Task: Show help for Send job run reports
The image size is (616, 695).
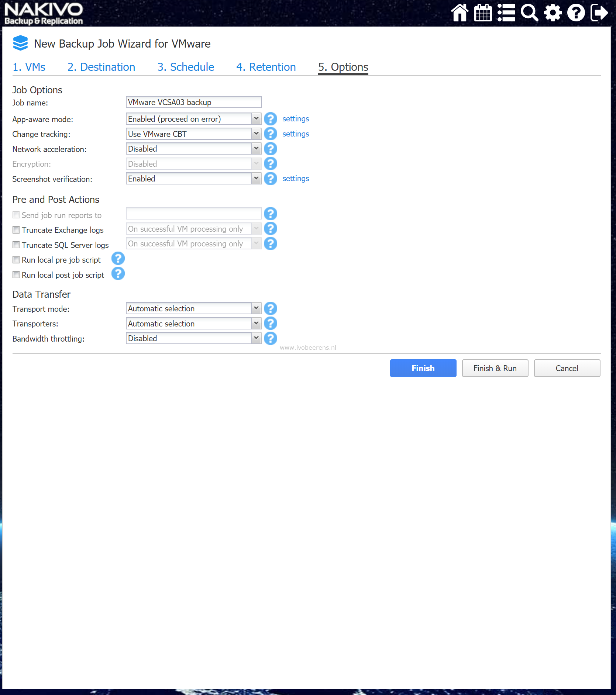Action: tap(271, 214)
